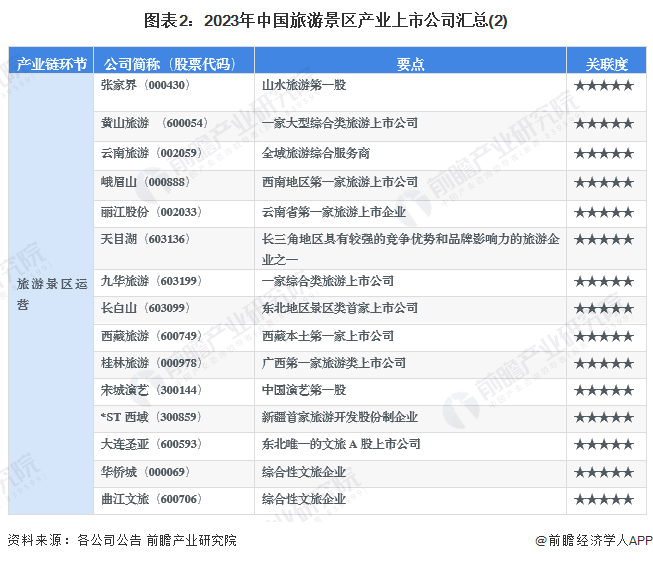Click the text 西藏本土第一家上市公司
The image size is (653, 561).
pyautogui.click(x=328, y=335)
